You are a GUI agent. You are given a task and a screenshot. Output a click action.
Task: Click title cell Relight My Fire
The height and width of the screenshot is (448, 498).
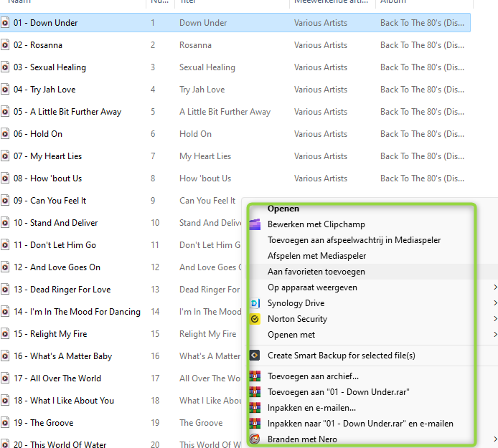207,334
